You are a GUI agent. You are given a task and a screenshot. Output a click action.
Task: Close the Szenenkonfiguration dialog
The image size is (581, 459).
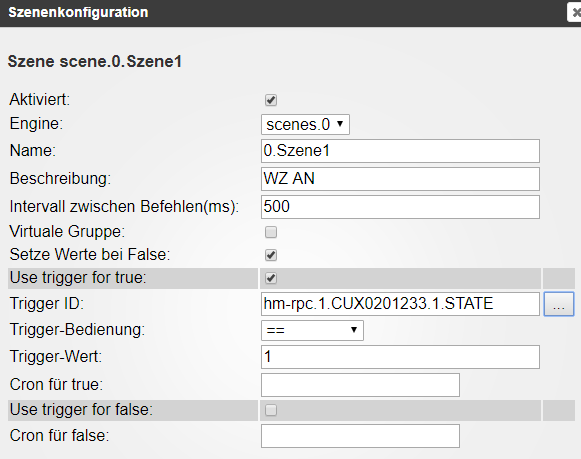pyautogui.click(x=575, y=13)
